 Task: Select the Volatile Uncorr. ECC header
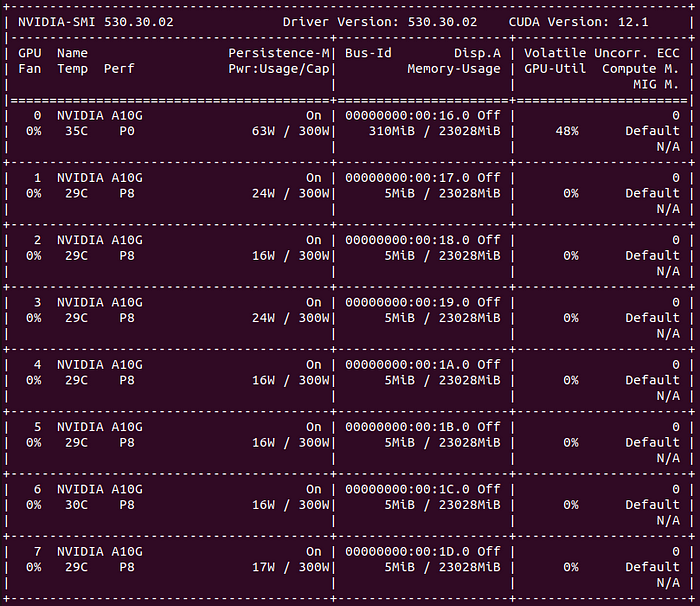pyautogui.click(x=602, y=53)
